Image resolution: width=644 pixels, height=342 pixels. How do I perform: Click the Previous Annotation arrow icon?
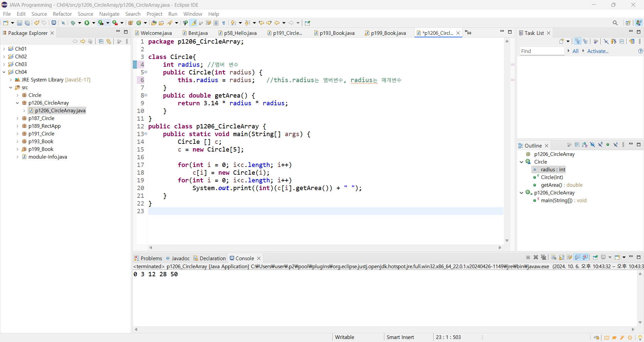point(248,23)
